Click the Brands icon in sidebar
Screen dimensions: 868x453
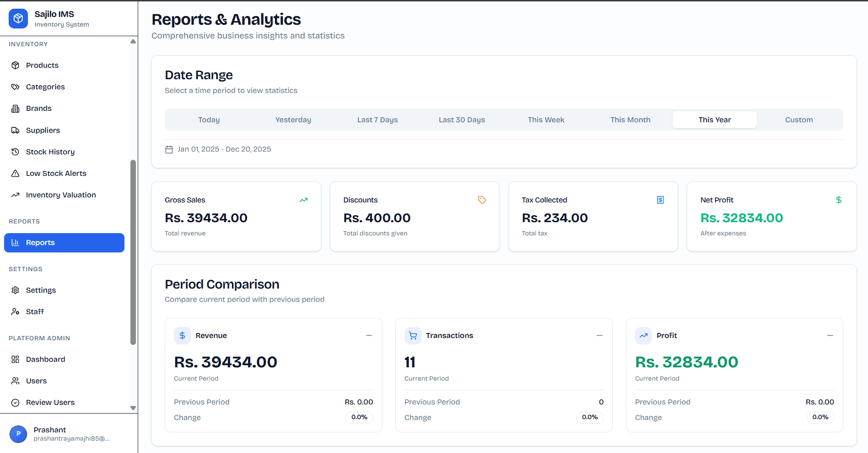click(16, 108)
